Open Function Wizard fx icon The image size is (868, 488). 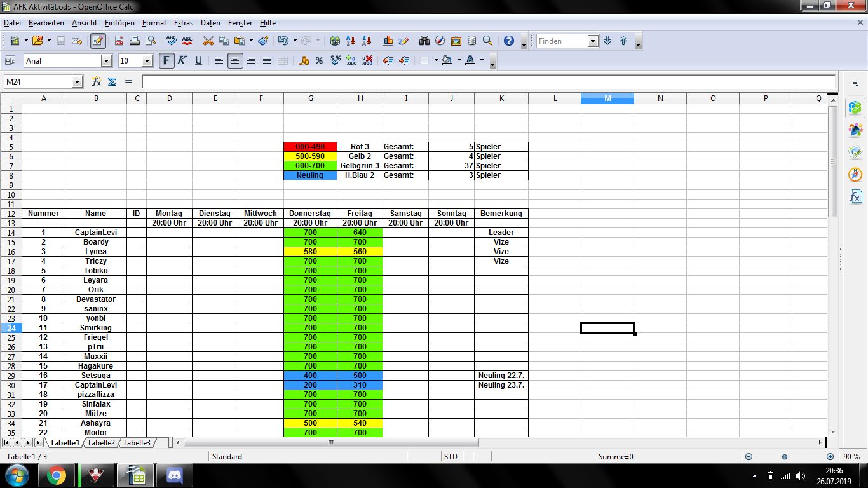(x=97, y=81)
